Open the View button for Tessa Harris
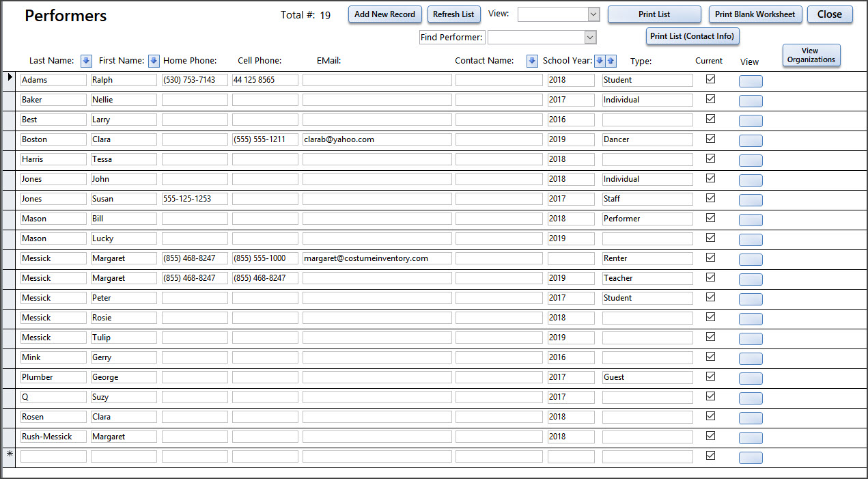Image resolution: width=868 pixels, height=479 pixels. tap(751, 161)
